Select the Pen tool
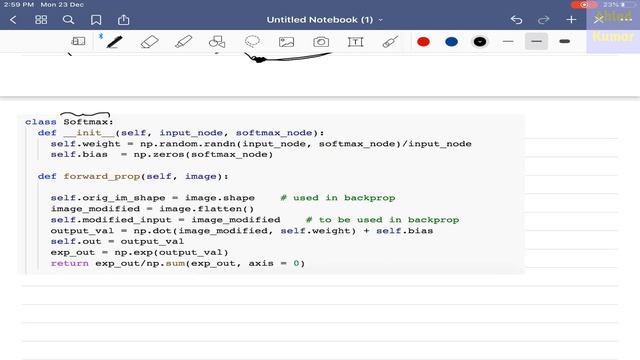This screenshot has width=640, height=360. (114, 42)
